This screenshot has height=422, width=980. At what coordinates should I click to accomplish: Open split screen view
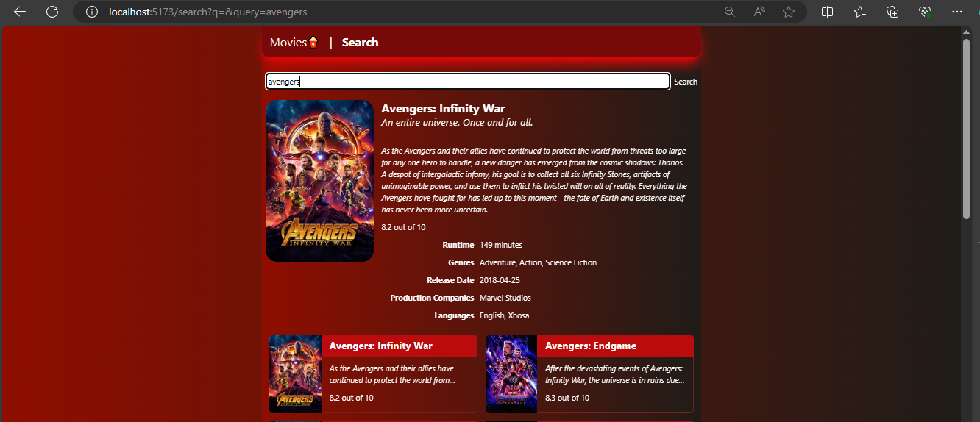click(x=828, y=12)
